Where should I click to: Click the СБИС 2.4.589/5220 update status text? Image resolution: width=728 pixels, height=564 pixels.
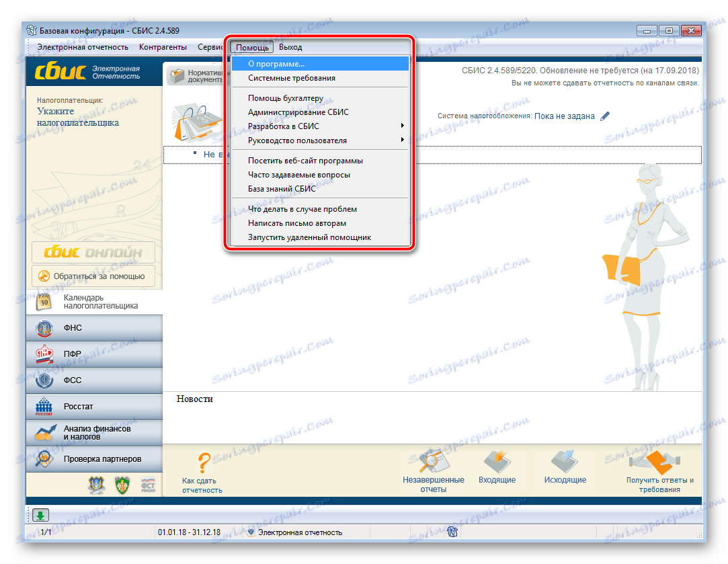point(580,71)
